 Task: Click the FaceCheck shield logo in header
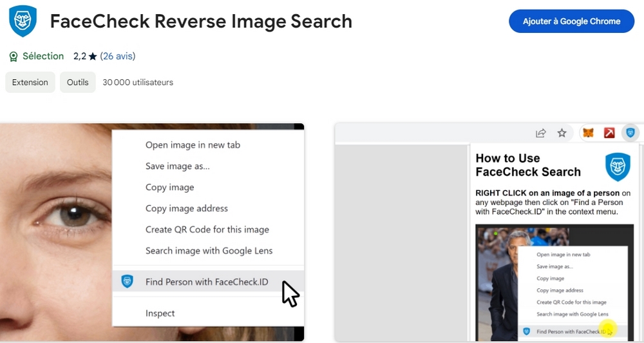point(23,21)
